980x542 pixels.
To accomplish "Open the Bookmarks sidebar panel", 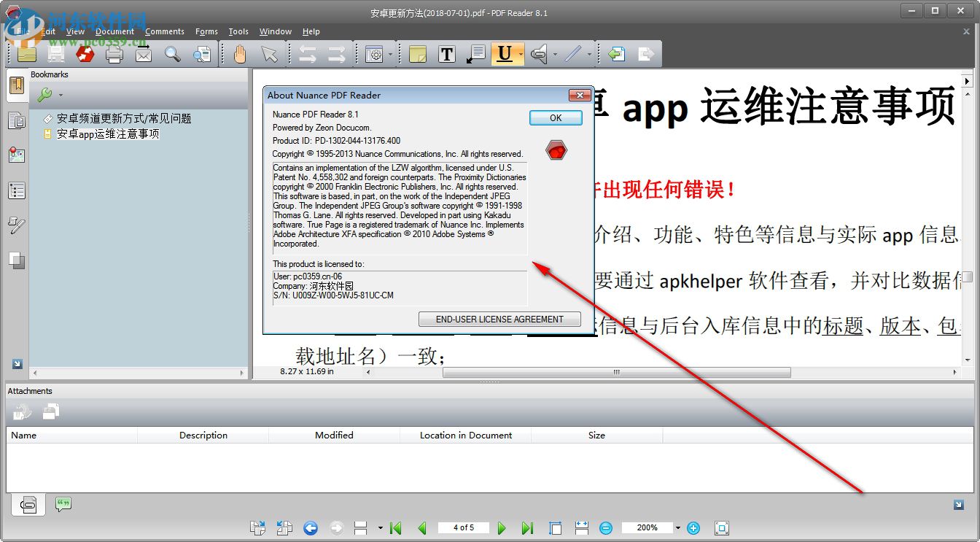I will click(x=16, y=86).
